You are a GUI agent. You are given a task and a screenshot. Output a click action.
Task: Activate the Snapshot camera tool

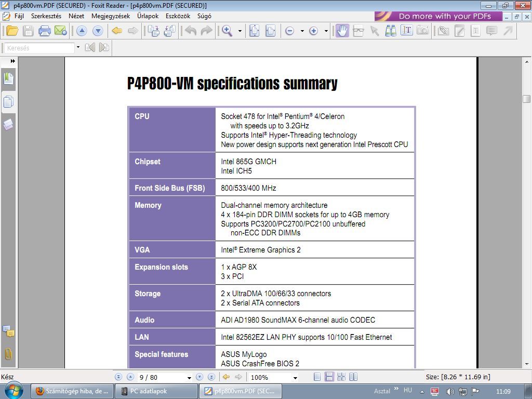(x=423, y=31)
